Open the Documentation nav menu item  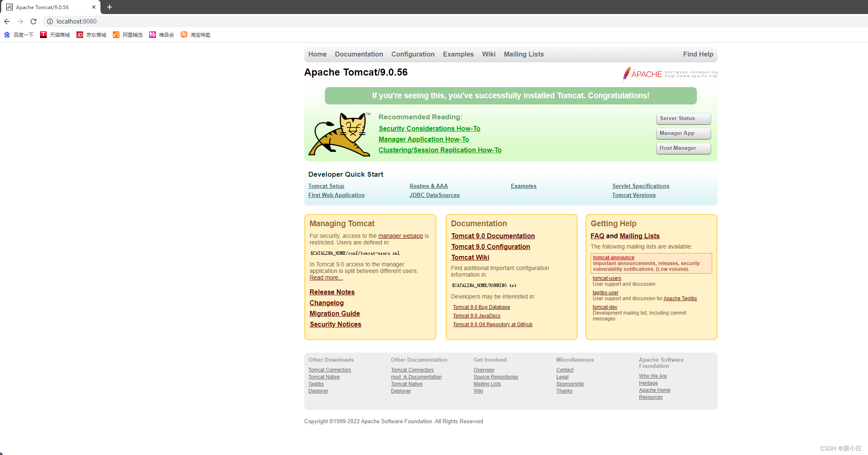click(359, 55)
